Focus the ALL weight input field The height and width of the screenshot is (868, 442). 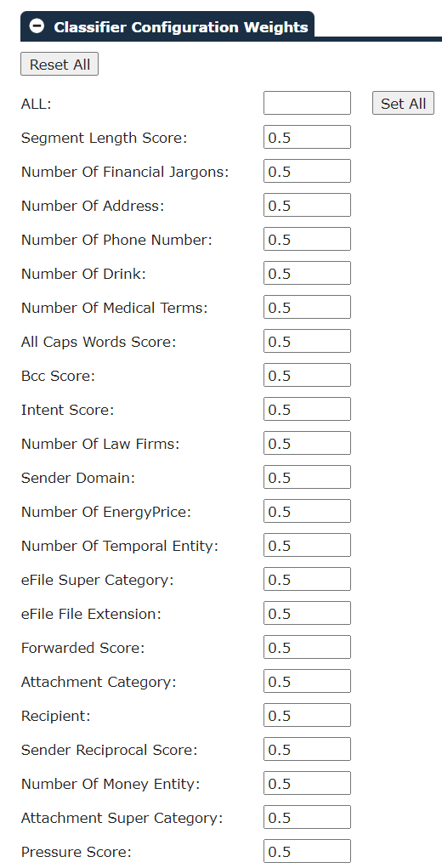coord(307,103)
